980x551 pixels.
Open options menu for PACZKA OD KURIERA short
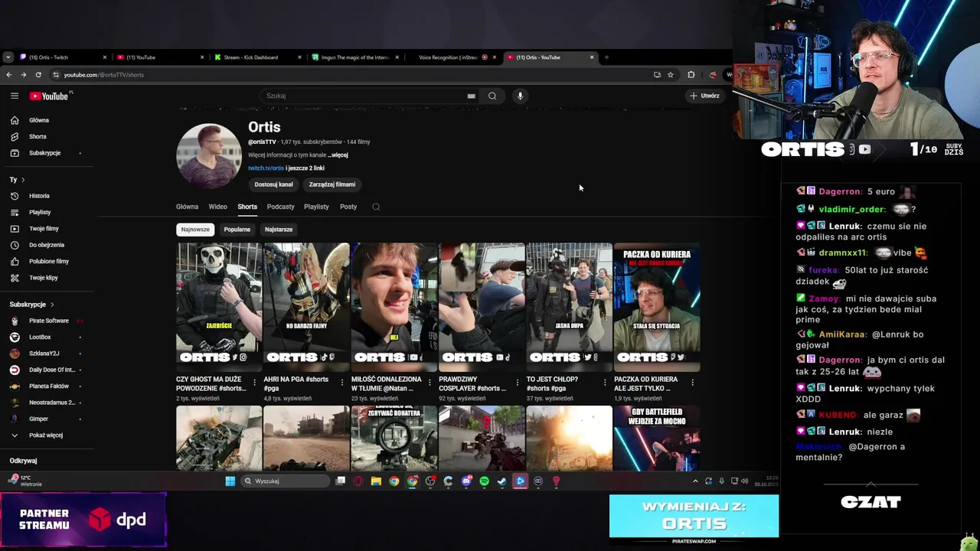[x=692, y=383]
